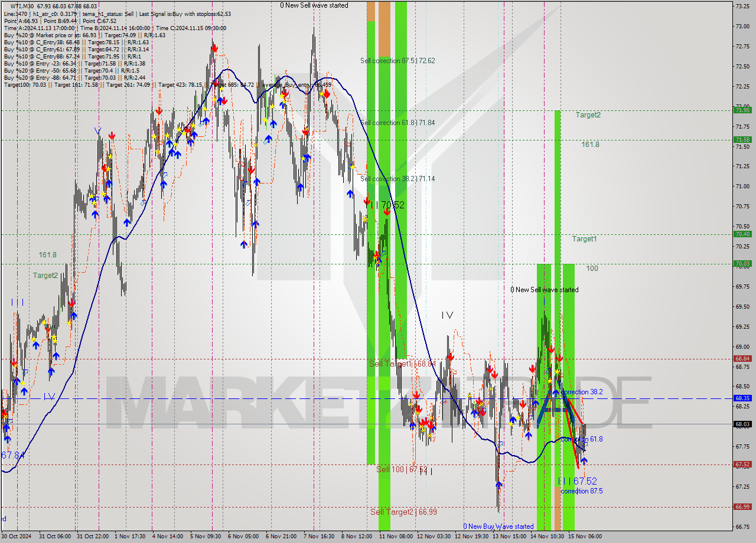Click the blue 68.35 price tag
The height and width of the screenshot is (543, 756).
742,398
